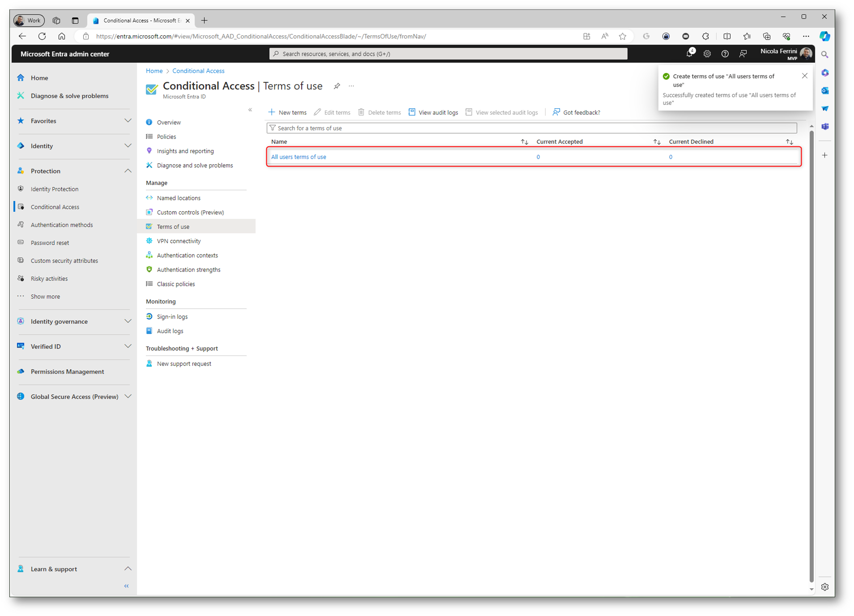This screenshot has width=854, height=616.
Task: Collapse the left navigation sidebar
Action: coord(127,586)
